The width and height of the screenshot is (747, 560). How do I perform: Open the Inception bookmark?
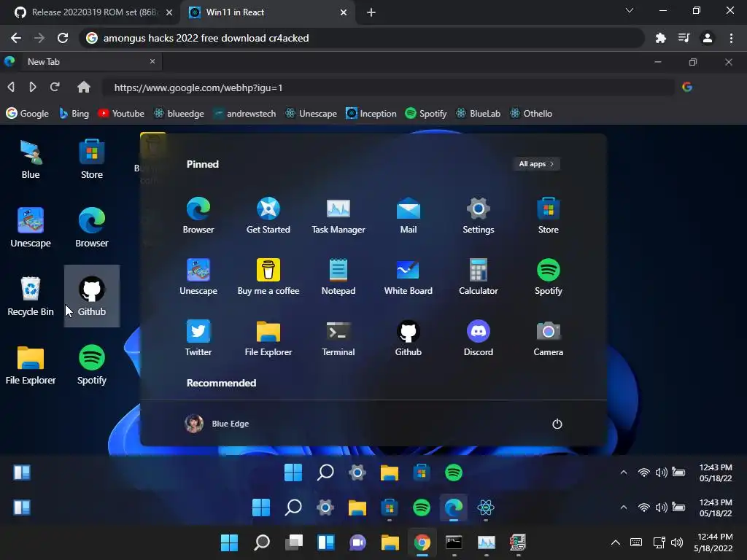click(x=371, y=113)
